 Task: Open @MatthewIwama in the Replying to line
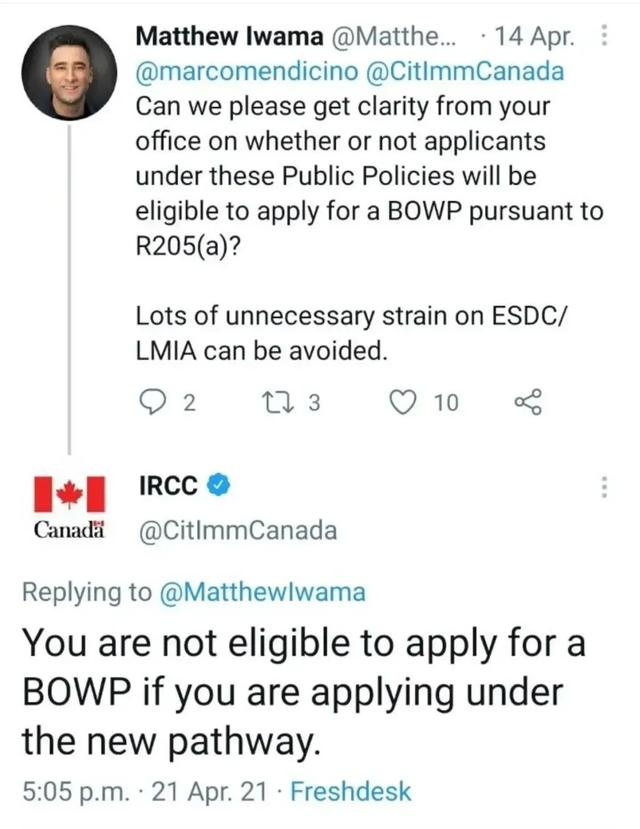(x=262, y=592)
